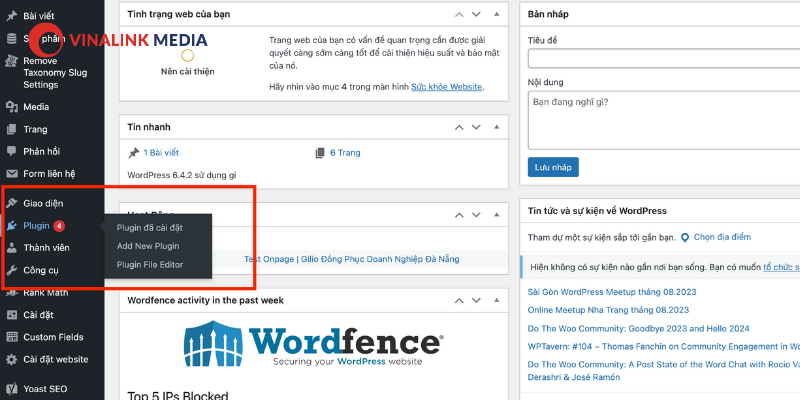The height and width of the screenshot is (400, 800).
Task: Open the 1 Bài viết link
Action: [x=161, y=153]
